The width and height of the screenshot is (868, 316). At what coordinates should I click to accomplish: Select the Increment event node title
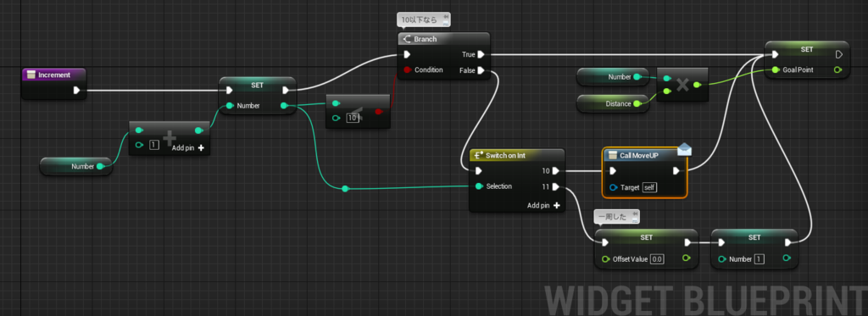click(54, 75)
